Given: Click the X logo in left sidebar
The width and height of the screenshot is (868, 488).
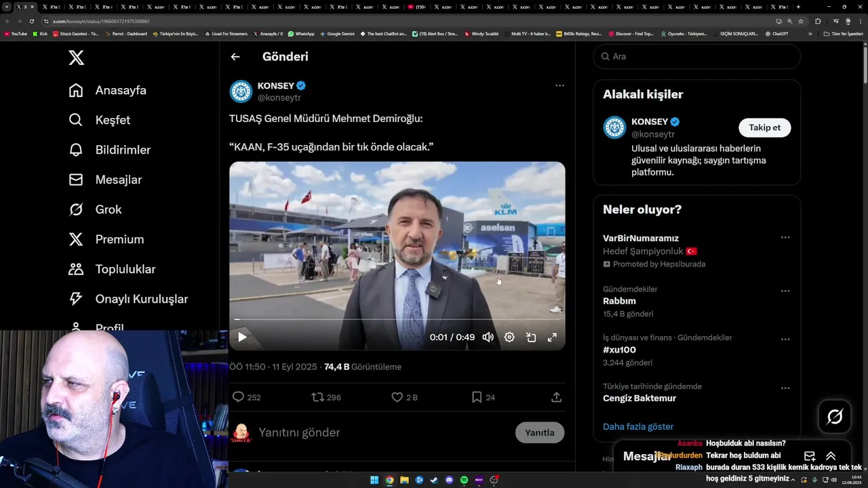Looking at the screenshot, I should coord(77,58).
